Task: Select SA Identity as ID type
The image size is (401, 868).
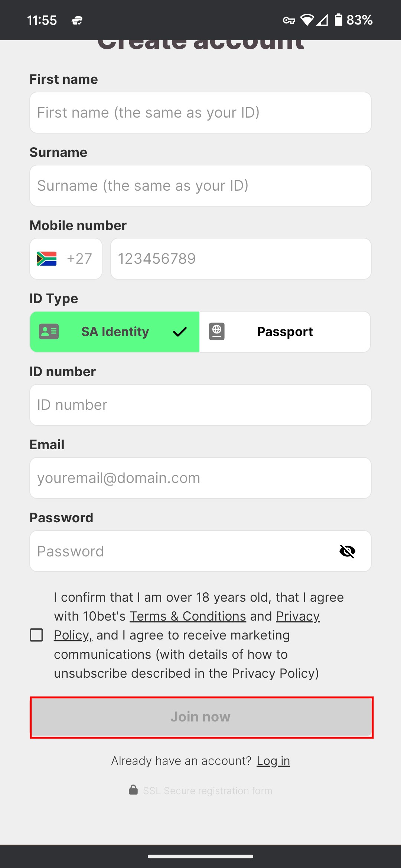Action: 115,332
